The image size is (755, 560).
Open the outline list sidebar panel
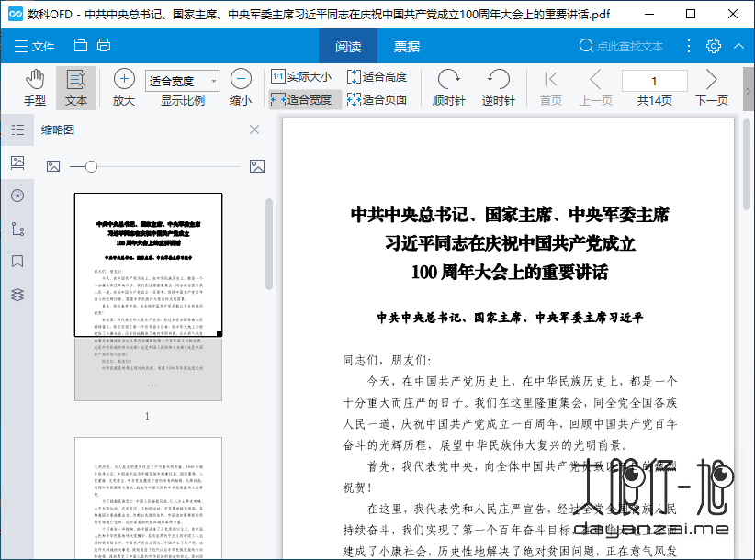[x=17, y=129]
